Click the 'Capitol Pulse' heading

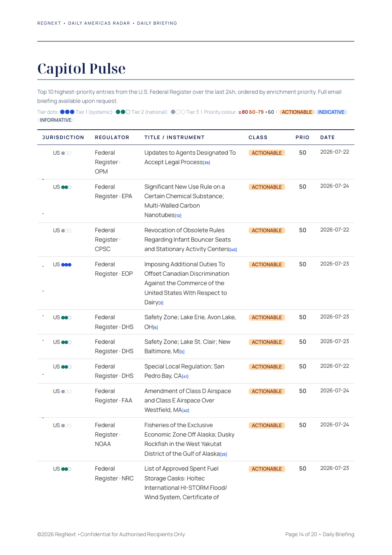coord(81,69)
